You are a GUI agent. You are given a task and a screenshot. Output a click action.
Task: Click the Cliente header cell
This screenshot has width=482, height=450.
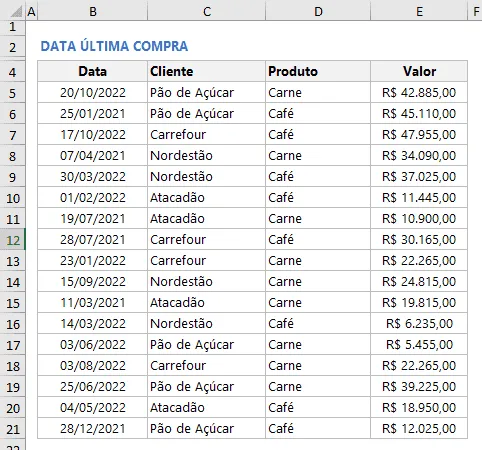pyautogui.click(x=206, y=71)
